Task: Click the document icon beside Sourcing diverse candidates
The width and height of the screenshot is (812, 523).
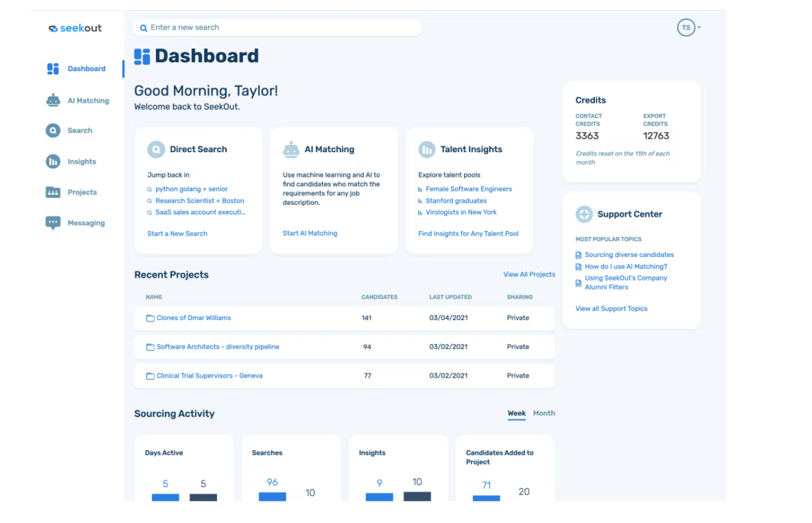Action: (578, 255)
